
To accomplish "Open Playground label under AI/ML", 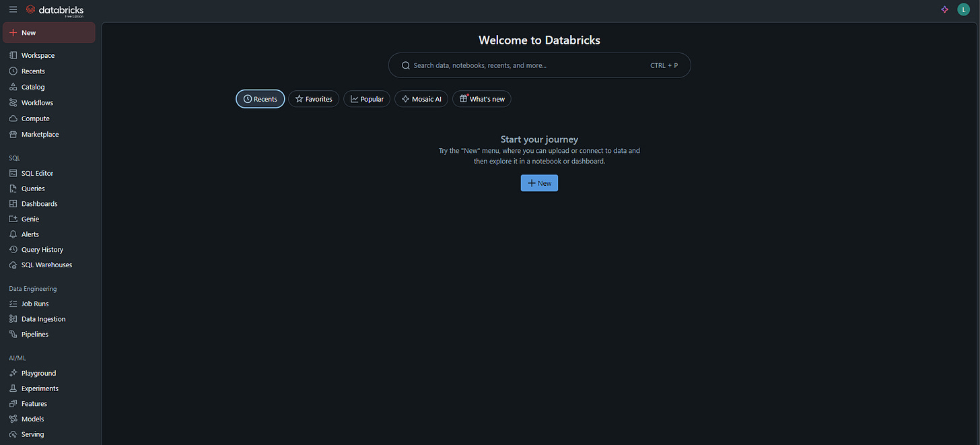I will pos(39,374).
